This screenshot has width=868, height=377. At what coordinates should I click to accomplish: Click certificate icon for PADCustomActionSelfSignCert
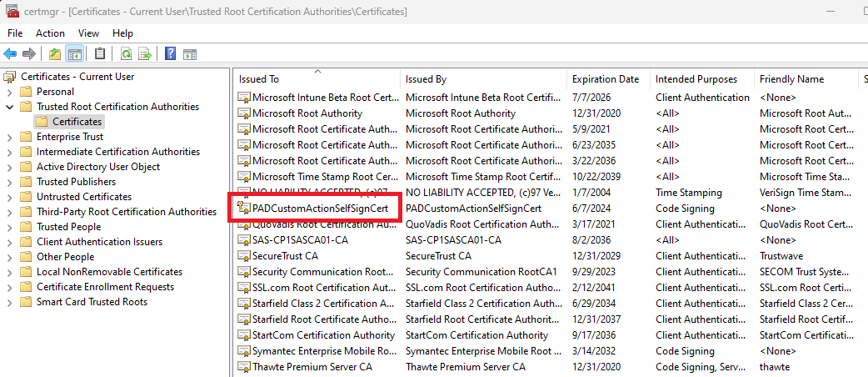[x=243, y=209]
